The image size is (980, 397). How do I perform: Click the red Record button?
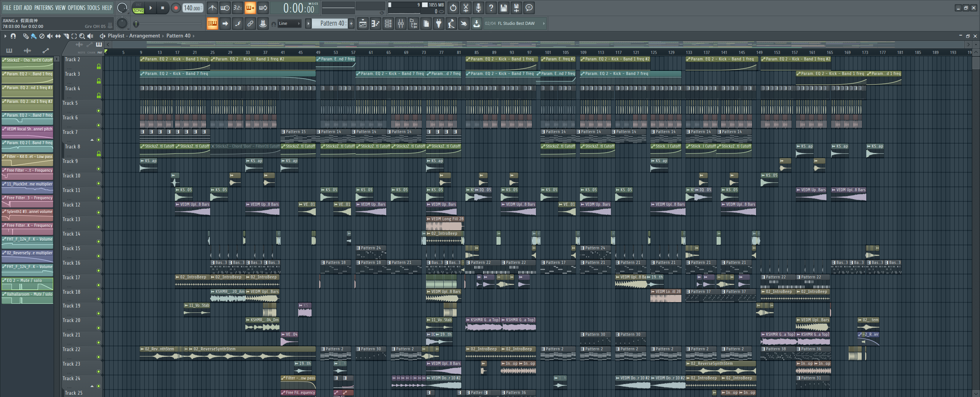(x=176, y=8)
